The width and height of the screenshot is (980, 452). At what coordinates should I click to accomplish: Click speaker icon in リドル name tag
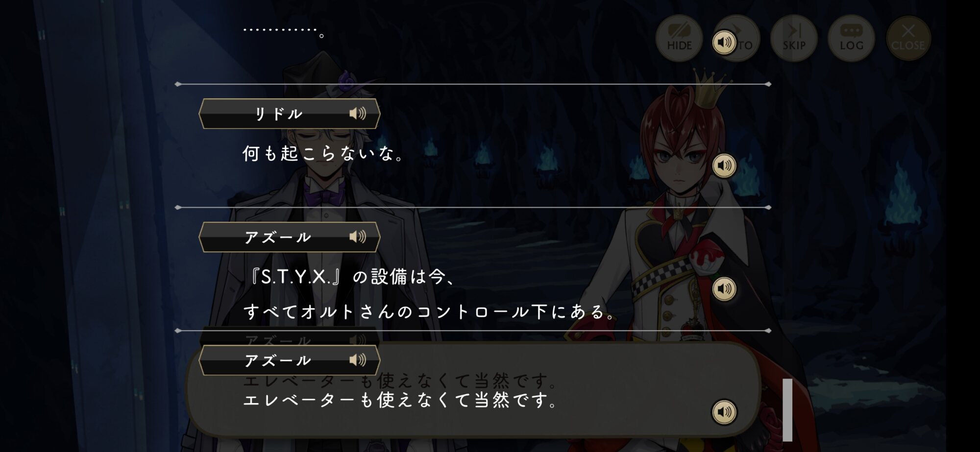(358, 114)
